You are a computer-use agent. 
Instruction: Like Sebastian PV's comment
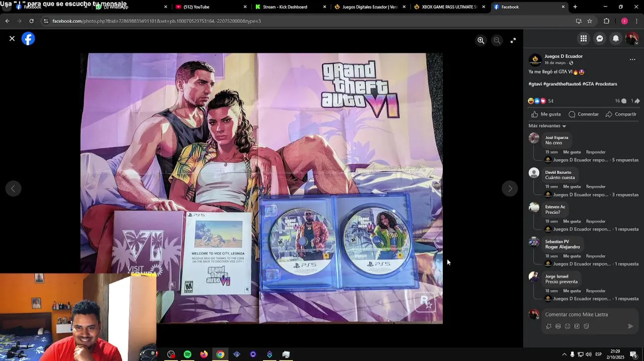(572, 256)
